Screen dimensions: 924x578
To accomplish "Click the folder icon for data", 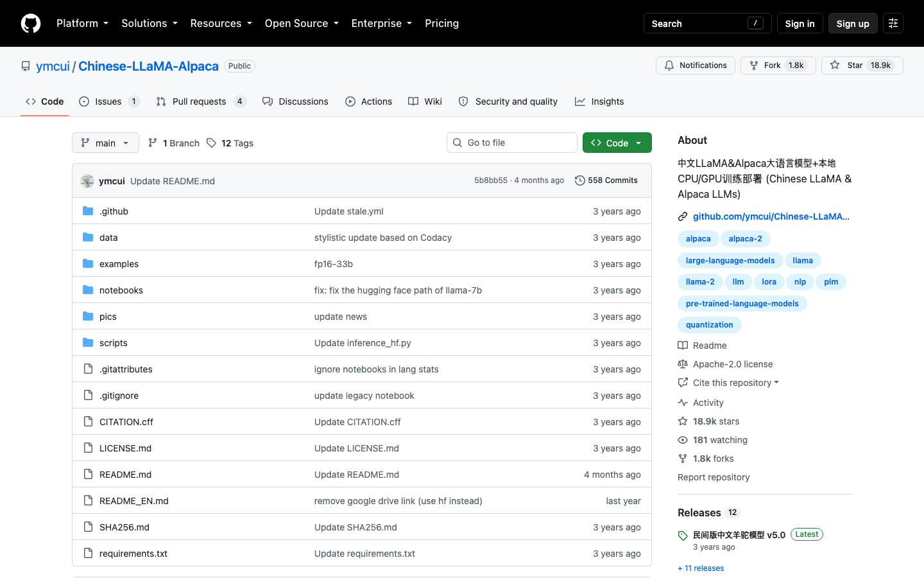I will (x=88, y=238).
